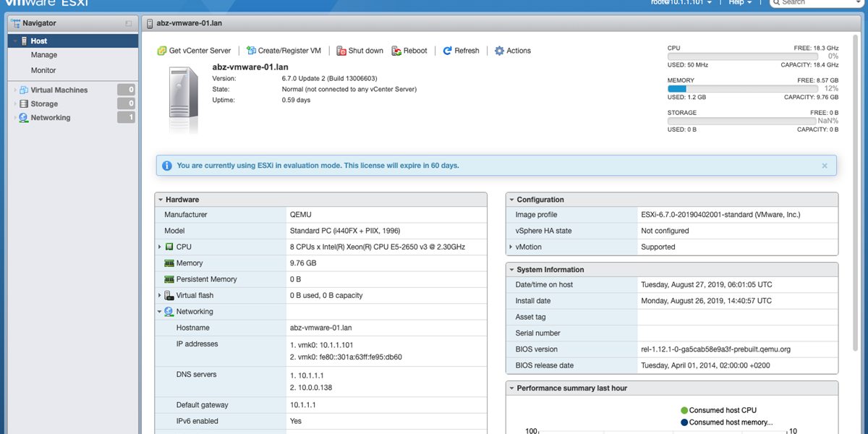This screenshot has height=434, width=868.
Task: Collapse the Networking hardware section
Action: [x=160, y=312]
